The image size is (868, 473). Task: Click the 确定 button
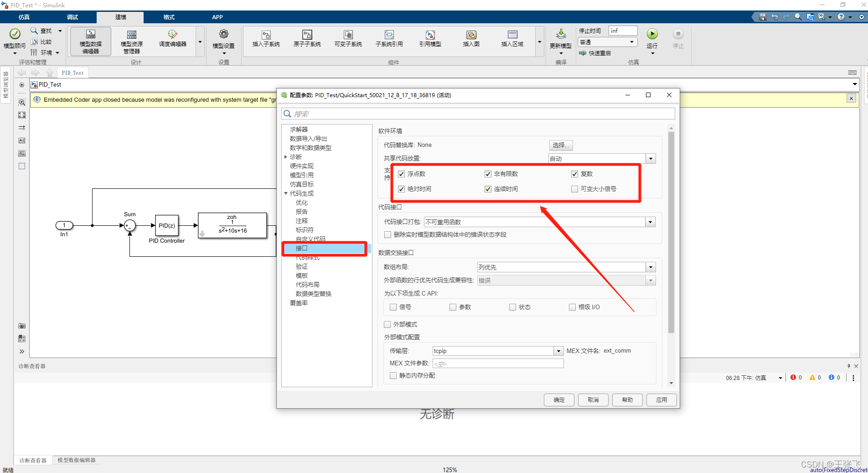point(559,400)
